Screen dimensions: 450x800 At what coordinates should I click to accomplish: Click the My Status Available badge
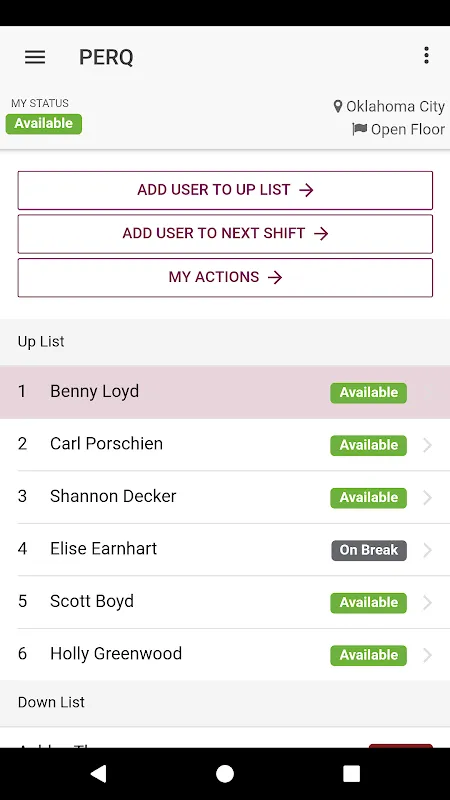[44, 124]
